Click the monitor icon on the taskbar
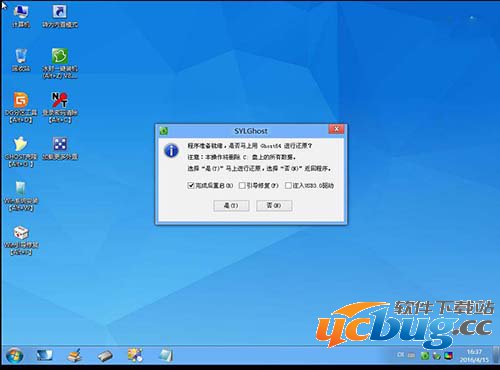500x370 pixels. (44, 355)
